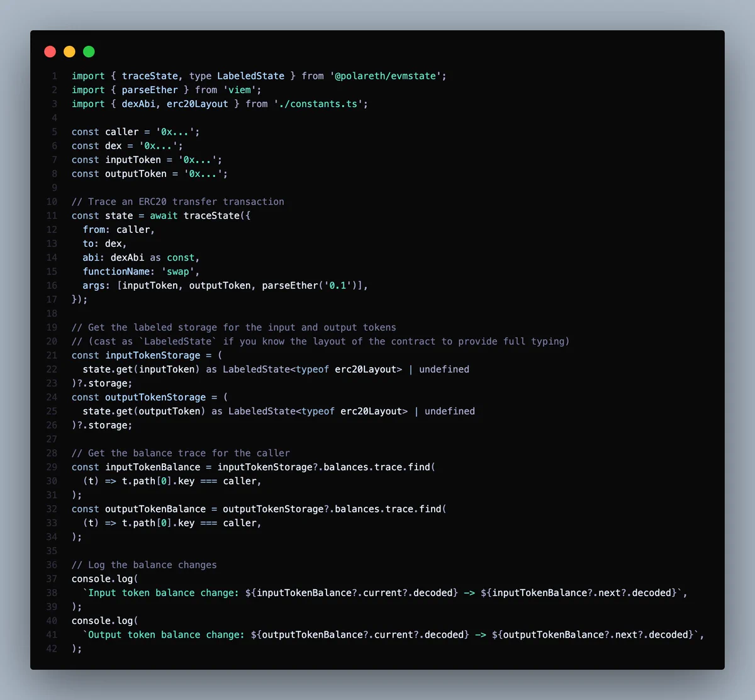Click line number 42
The image size is (755, 700).
tap(52, 649)
